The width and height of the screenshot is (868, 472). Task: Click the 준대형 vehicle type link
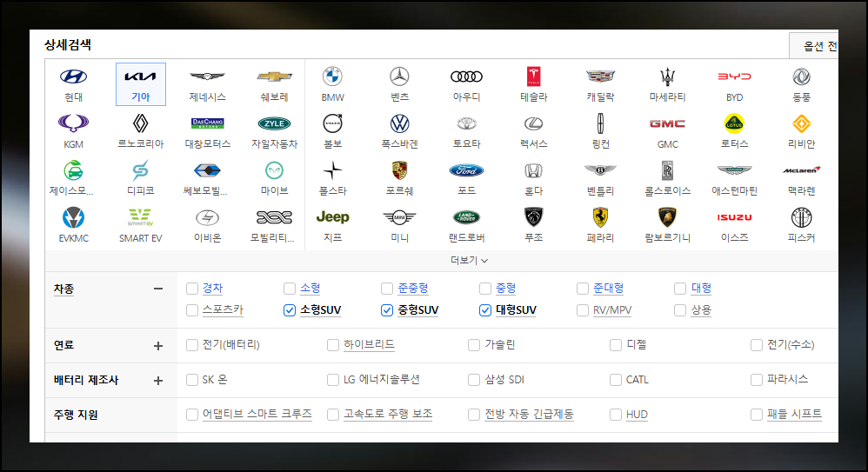click(608, 289)
